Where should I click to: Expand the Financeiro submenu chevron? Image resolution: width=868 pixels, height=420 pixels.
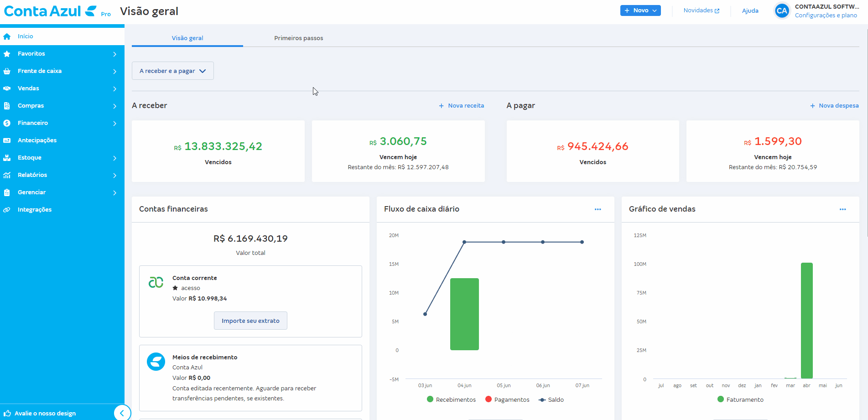pyautogui.click(x=114, y=124)
